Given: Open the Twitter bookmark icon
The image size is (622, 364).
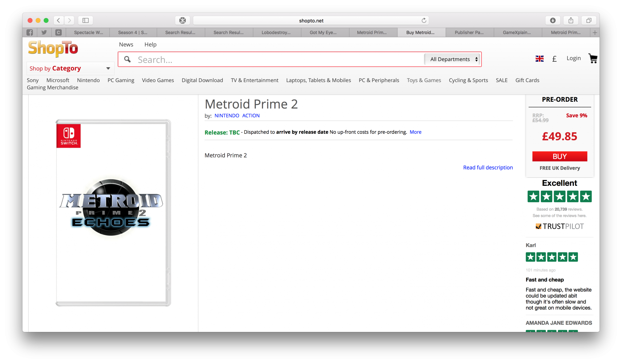Looking at the screenshot, I should click(44, 33).
